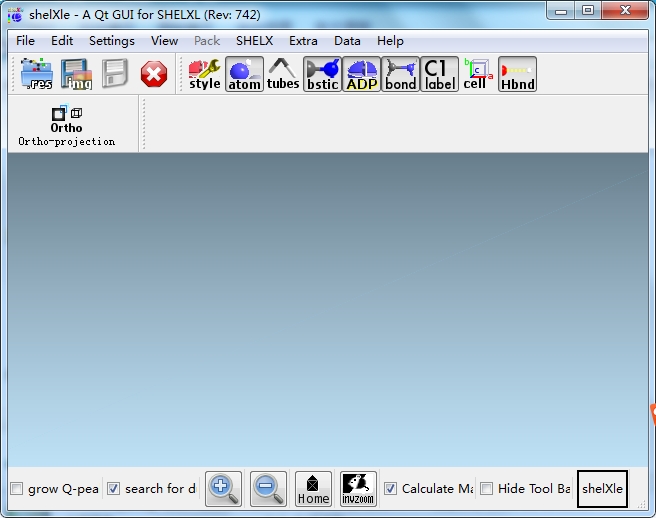Toggle C1 atom labels
The width and height of the screenshot is (656, 518).
coord(439,74)
